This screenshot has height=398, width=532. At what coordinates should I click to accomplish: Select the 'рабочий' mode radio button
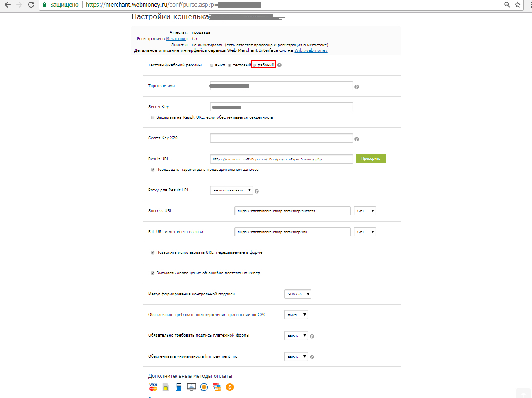click(x=254, y=65)
